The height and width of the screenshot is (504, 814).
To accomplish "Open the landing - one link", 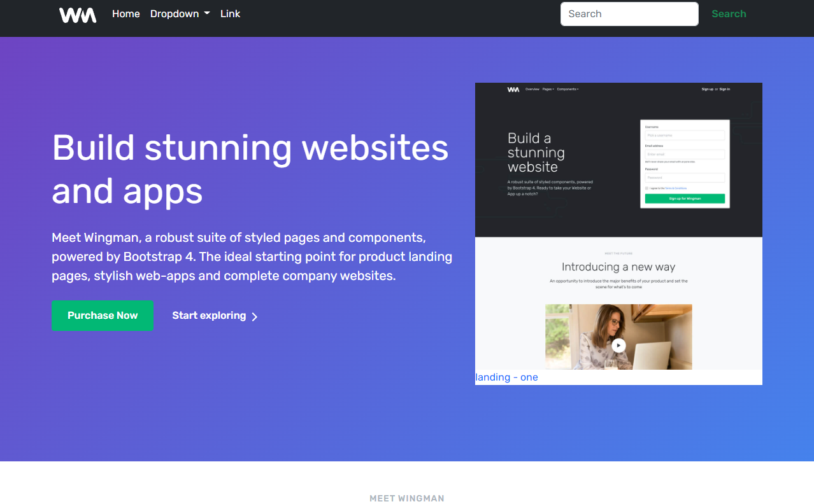I will point(506,377).
